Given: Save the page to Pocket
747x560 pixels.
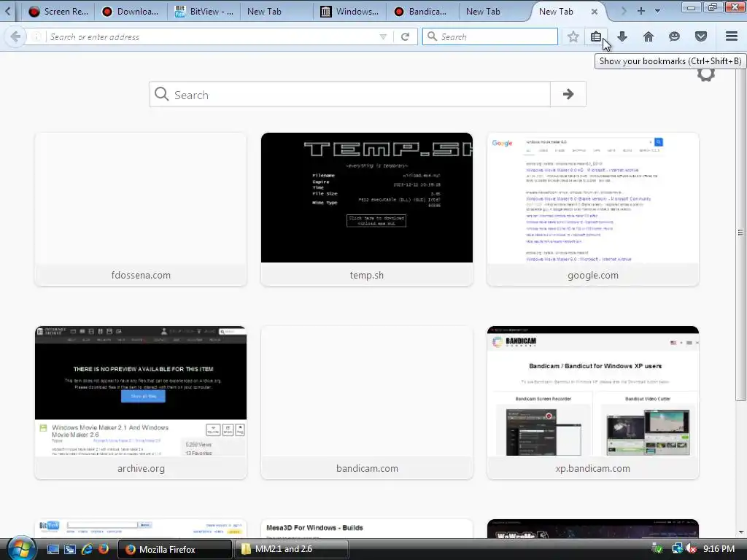Looking at the screenshot, I should click(701, 36).
